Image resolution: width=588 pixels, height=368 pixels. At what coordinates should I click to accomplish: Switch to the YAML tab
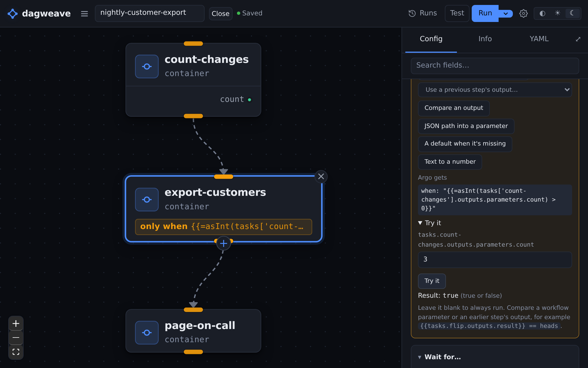539,39
